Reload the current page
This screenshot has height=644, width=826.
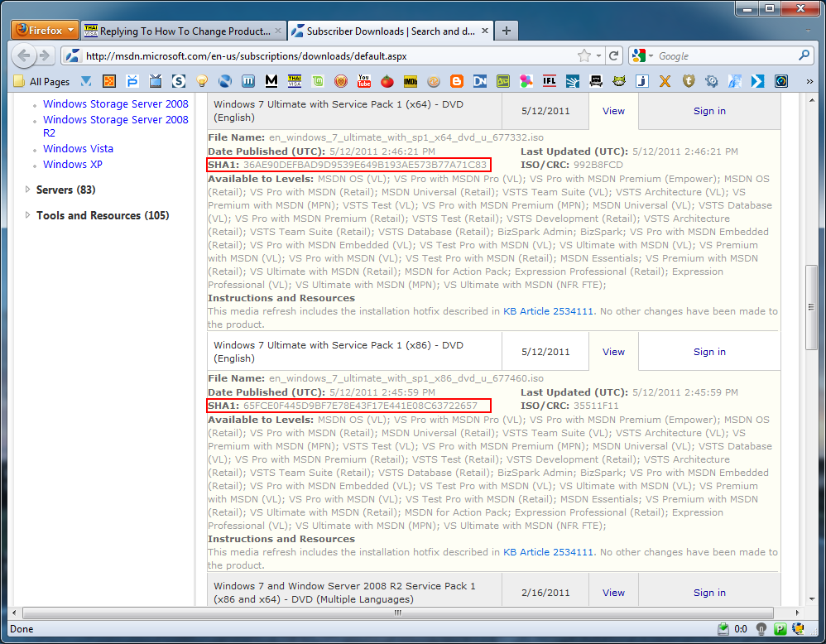pyautogui.click(x=613, y=55)
